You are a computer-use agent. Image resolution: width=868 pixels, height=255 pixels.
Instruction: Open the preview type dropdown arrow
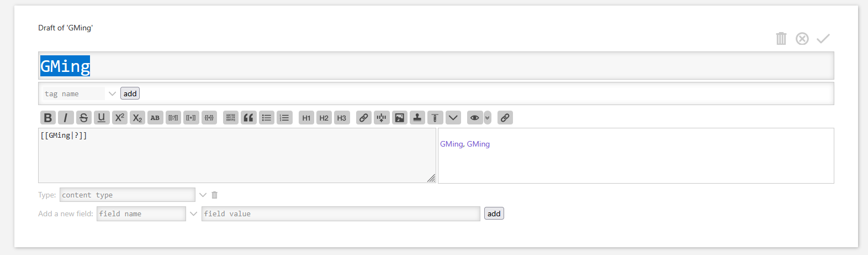488,118
